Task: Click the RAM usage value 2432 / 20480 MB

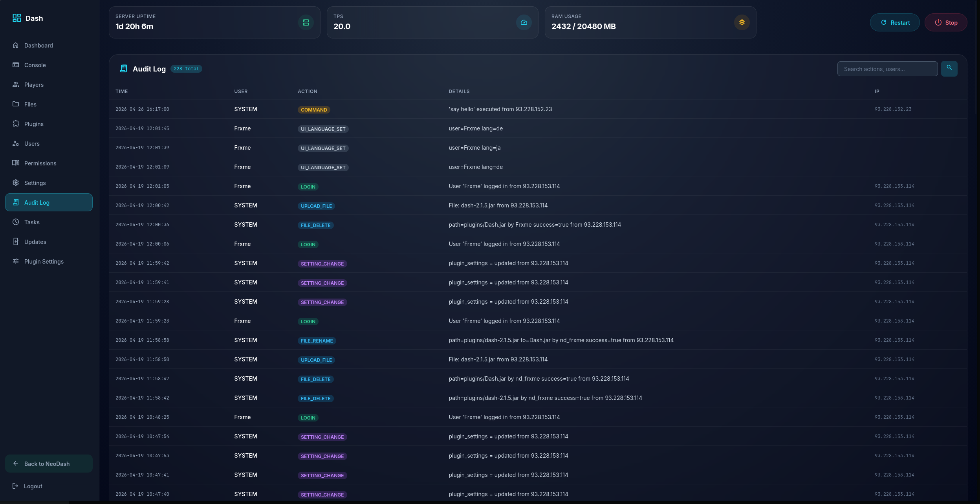Action: coord(583,26)
